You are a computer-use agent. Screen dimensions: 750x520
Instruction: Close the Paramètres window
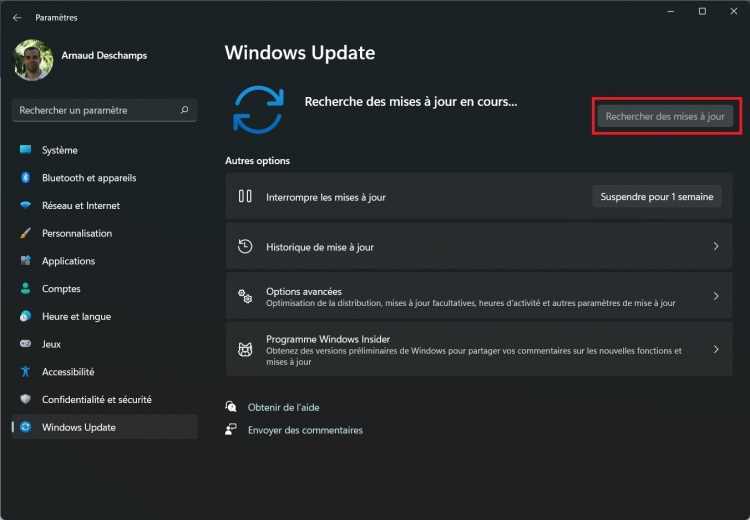pos(734,11)
